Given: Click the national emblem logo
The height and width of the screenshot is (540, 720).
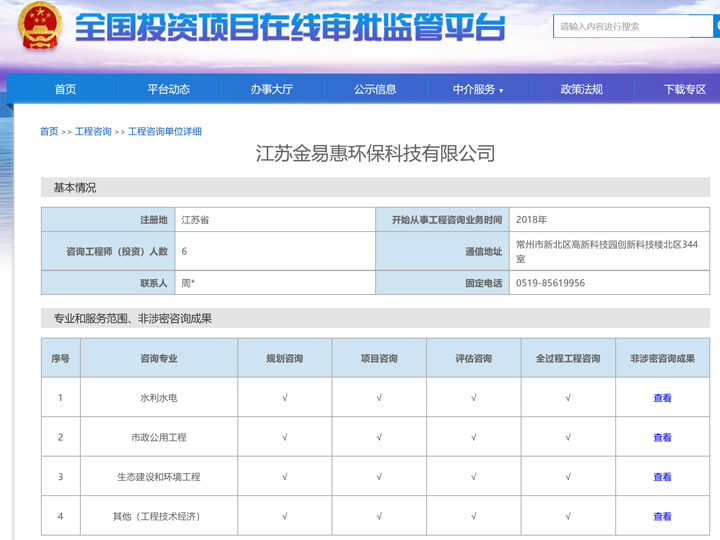Looking at the screenshot, I should [40, 27].
